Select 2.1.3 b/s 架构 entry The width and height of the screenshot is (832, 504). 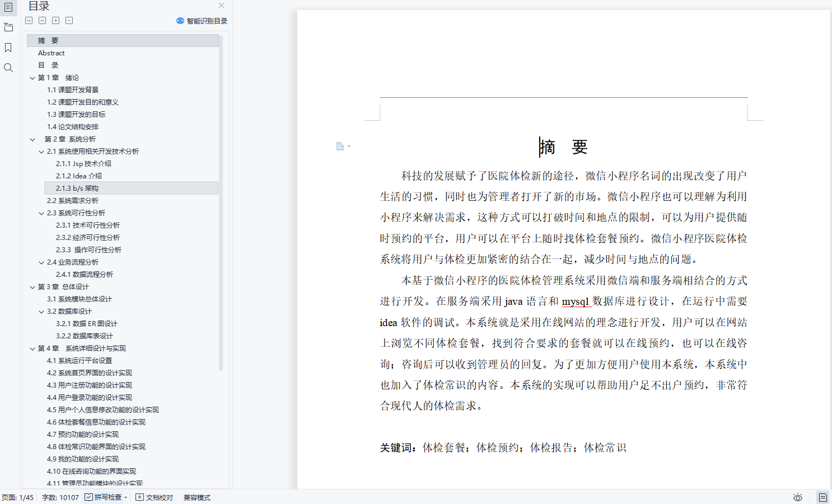[x=132, y=189]
